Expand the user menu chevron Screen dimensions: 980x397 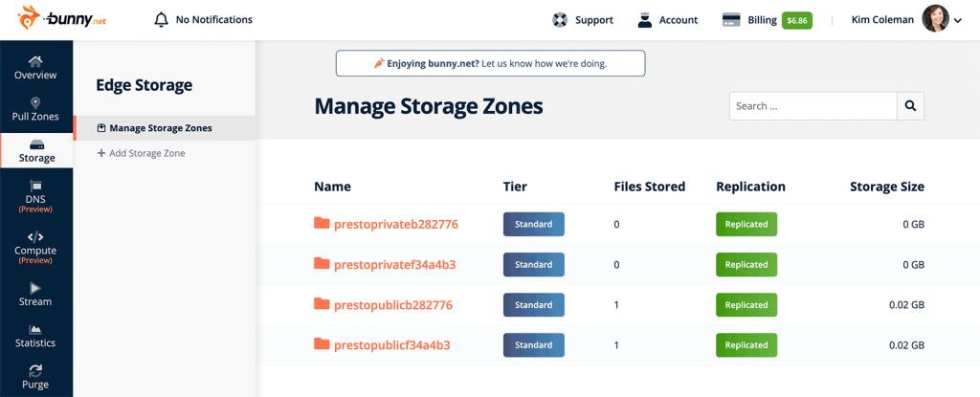pyautogui.click(x=958, y=21)
